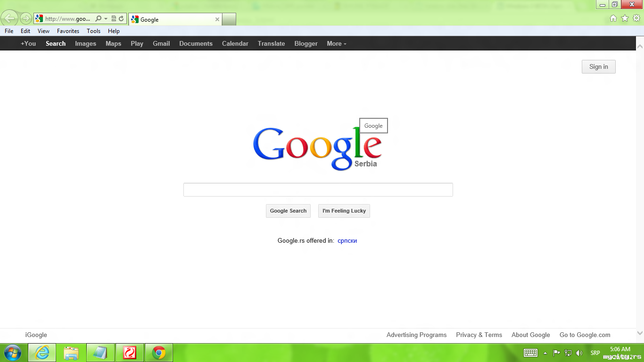Click the Google Search button

tap(288, 211)
